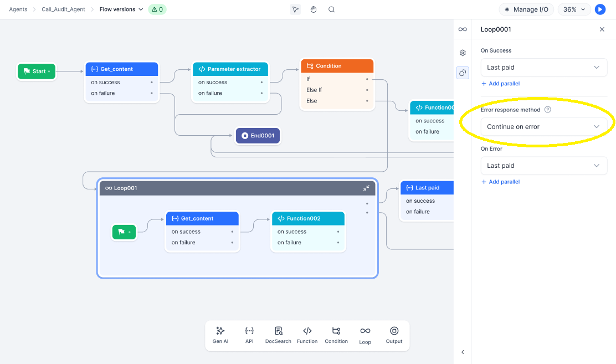
Task: Add an API node from the palette
Action: pos(249,334)
